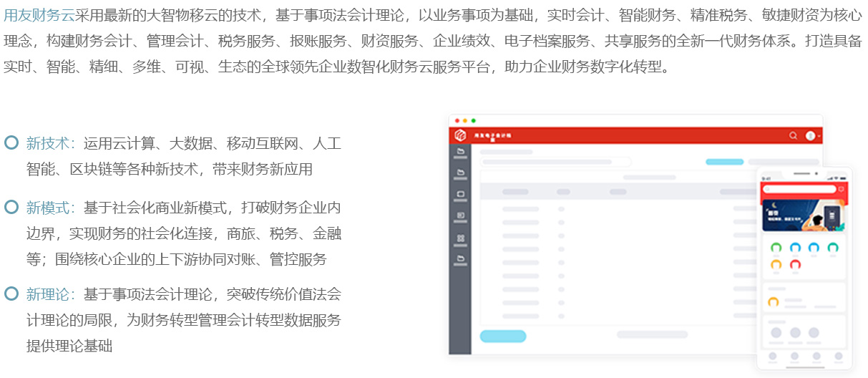This screenshot has height=378, width=868.
Task: Click the top folder icon in dark sidebar
Action: [460, 152]
